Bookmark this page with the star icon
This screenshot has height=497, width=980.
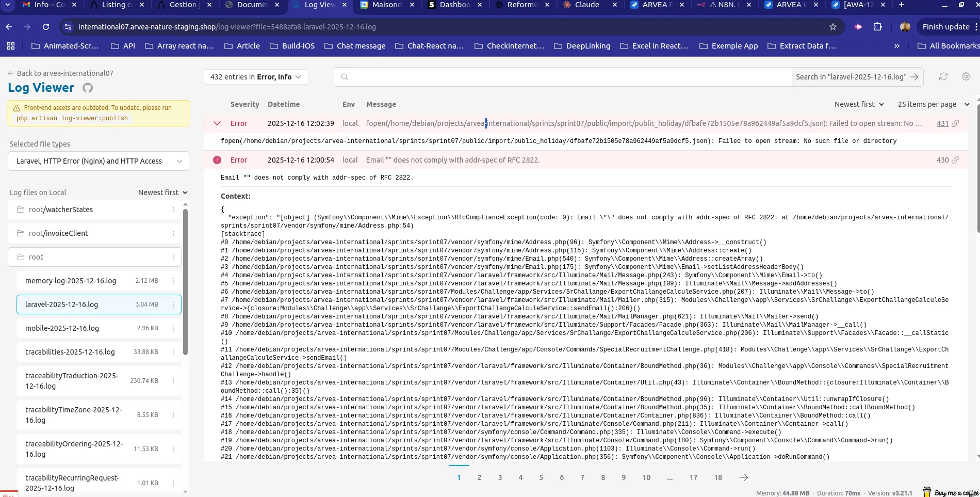[x=832, y=27]
